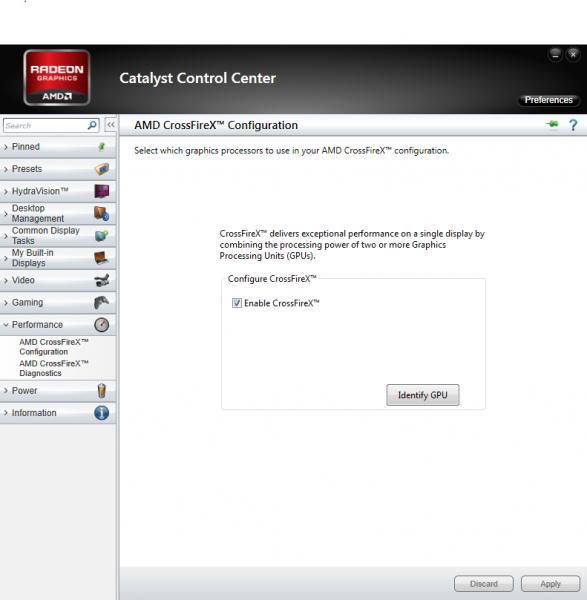
Task: Click the Common Display Tasks icon
Action: [x=101, y=236]
